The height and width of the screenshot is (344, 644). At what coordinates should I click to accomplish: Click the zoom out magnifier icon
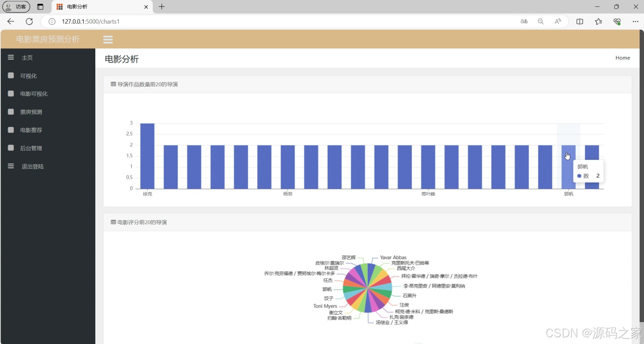(540, 21)
